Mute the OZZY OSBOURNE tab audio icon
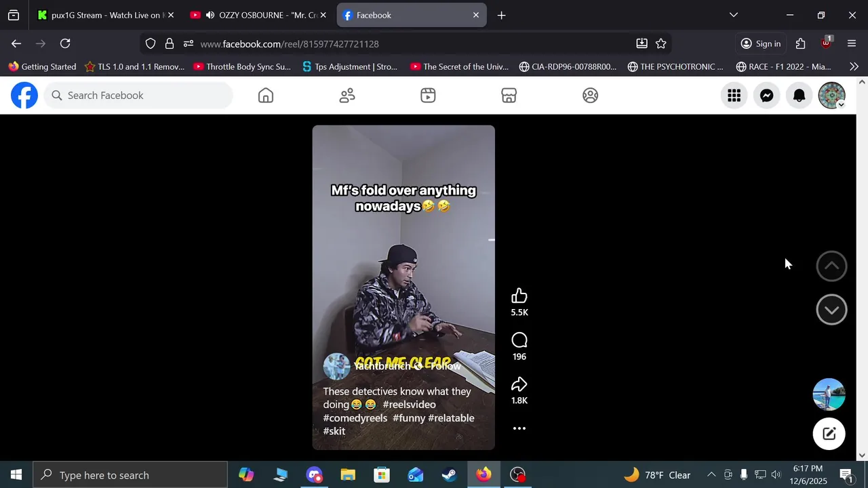The width and height of the screenshot is (868, 488). click(210, 15)
